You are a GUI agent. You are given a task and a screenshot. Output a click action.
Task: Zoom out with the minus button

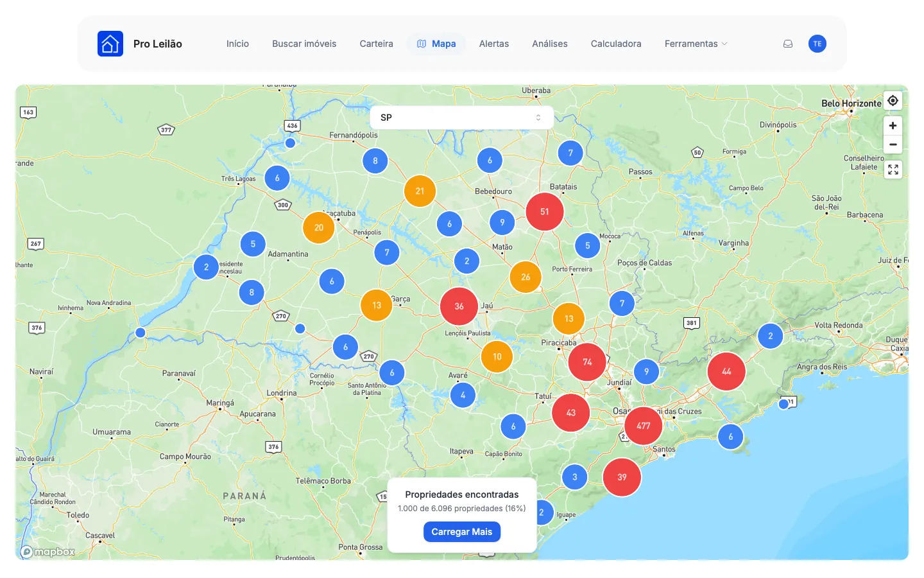pos(893,144)
